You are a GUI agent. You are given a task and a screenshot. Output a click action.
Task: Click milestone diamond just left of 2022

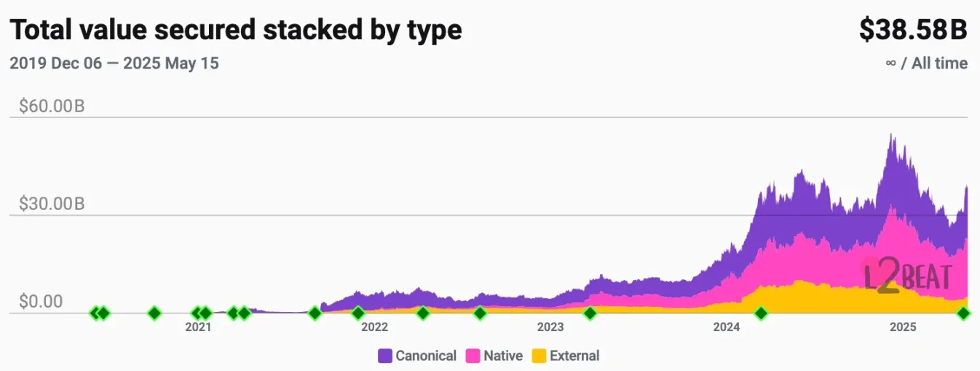pyautogui.click(x=358, y=313)
